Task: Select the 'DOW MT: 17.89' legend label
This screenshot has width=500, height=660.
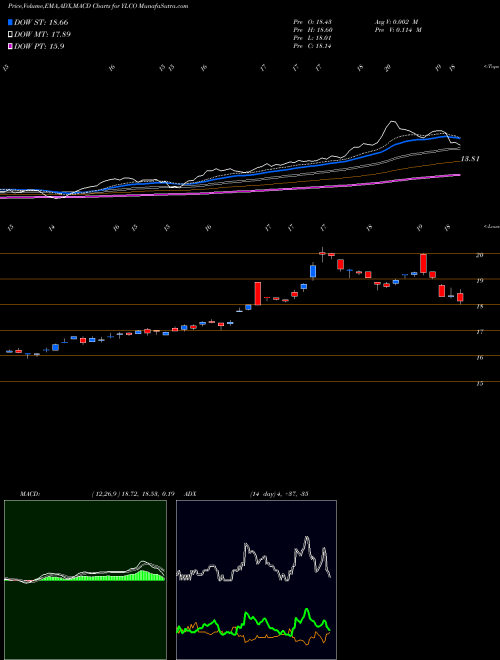Action: (x=43, y=35)
